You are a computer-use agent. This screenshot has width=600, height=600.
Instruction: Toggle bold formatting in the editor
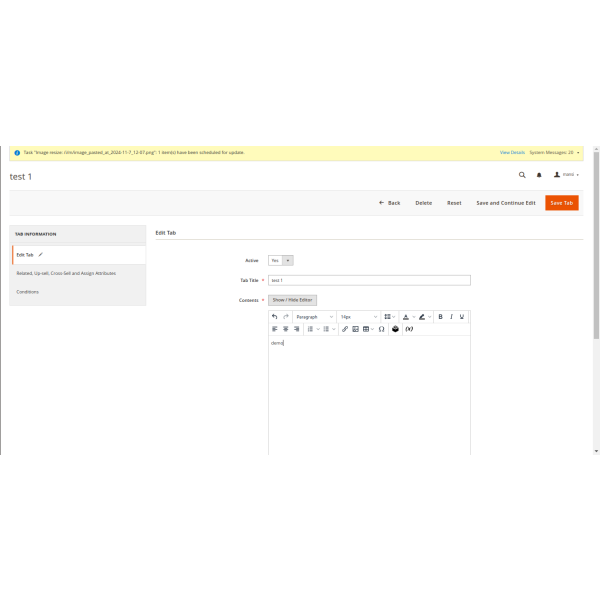pyautogui.click(x=440, y=317)
